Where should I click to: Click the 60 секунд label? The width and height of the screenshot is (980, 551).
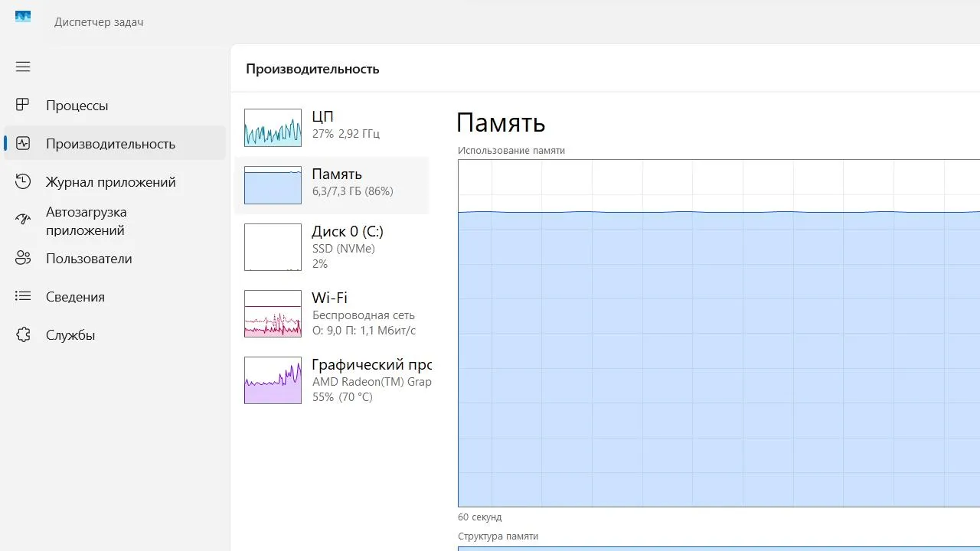coord(480,517)
